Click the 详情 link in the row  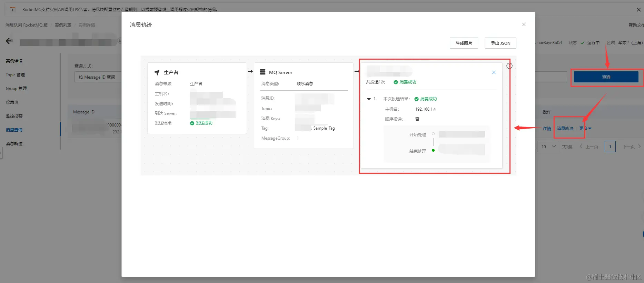click(x=547, y=129)
